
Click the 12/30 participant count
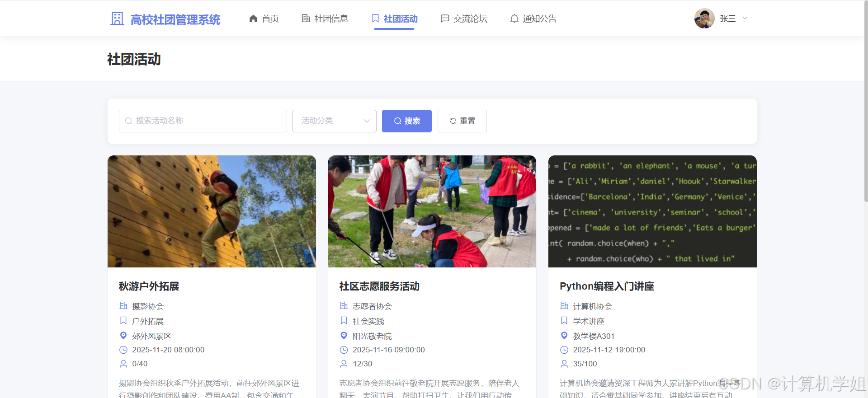point(363,364)
